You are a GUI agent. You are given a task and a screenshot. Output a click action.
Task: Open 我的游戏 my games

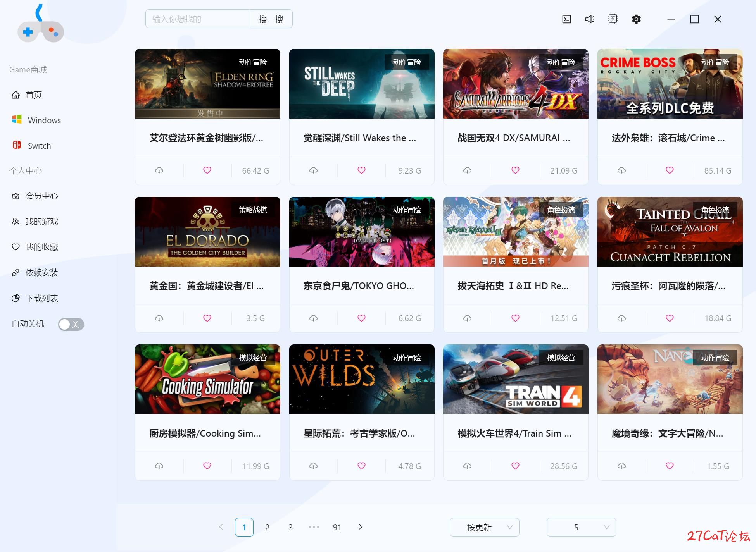click(35, 222)
